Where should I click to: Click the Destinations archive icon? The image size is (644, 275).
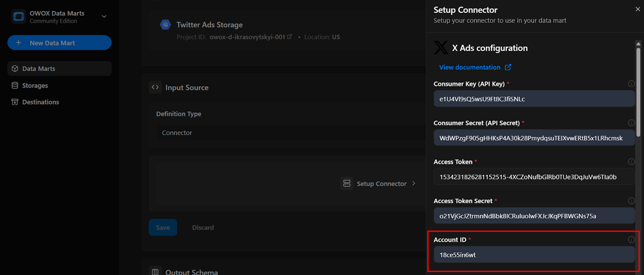[15, 102]
